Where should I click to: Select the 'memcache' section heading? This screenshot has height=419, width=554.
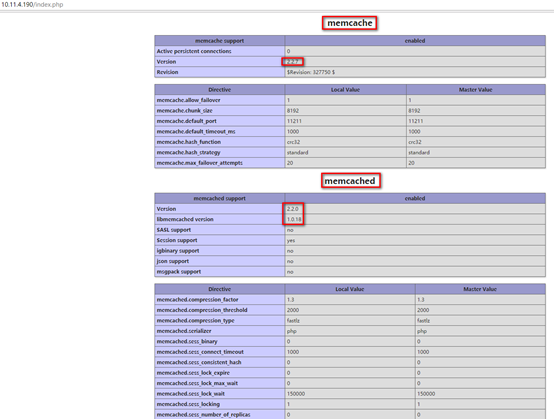tap(349, 23)
